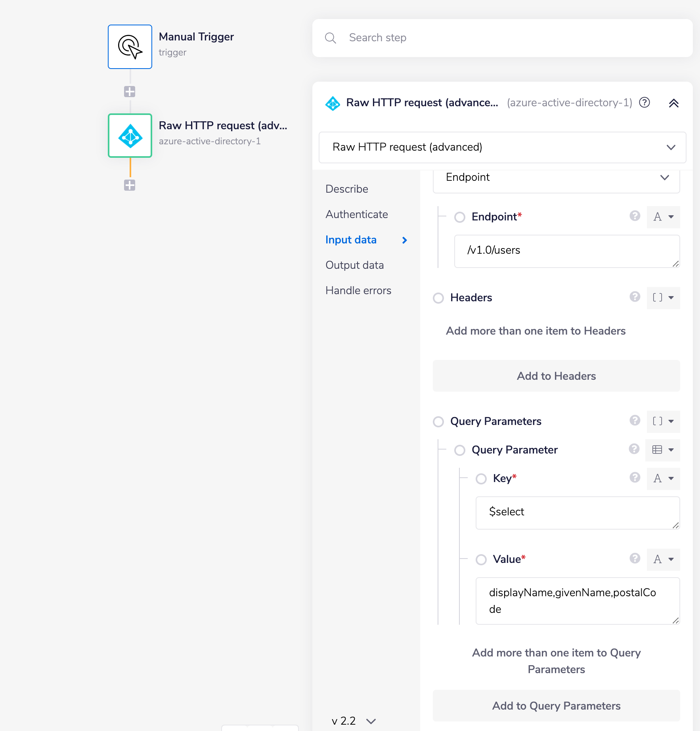Open help icon next to azure-active-directory-1
The image size is (700, 731).
pyautogui.click(x=645, y=103)
